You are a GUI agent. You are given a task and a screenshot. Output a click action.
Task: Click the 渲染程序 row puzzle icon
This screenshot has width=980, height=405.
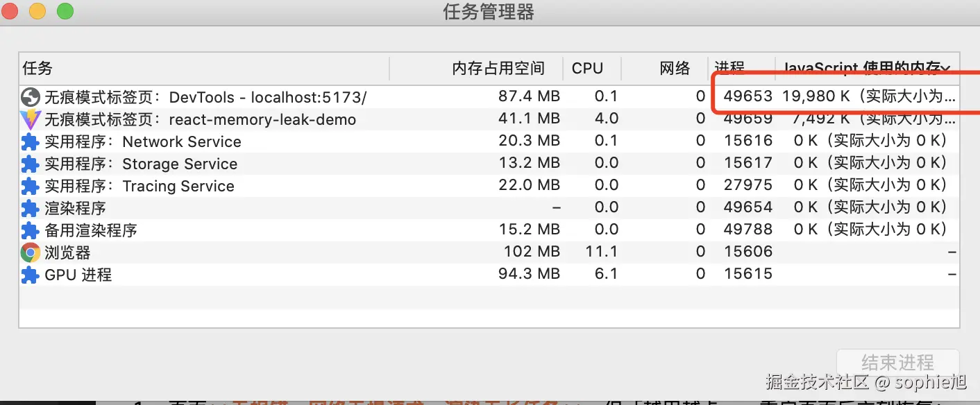pos(30,207)
